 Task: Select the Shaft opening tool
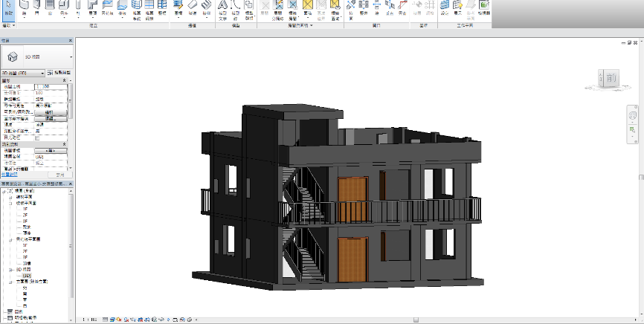coord(364,8)
